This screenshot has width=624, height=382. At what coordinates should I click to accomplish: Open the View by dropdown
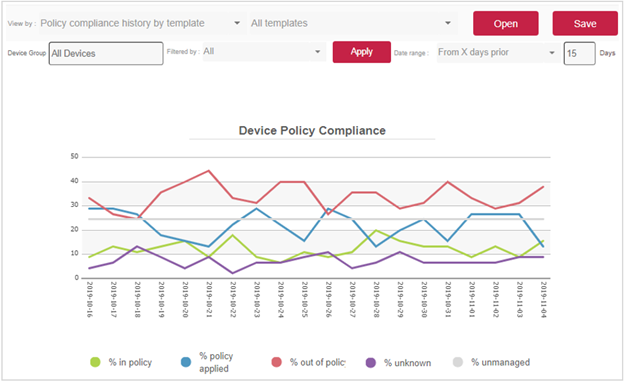click(x=141, y=23)
